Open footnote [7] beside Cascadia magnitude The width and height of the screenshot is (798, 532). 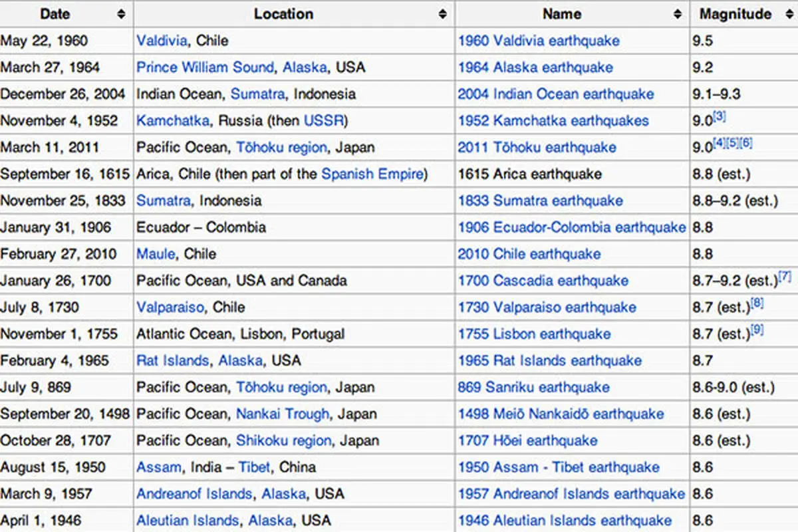point(785,276)
